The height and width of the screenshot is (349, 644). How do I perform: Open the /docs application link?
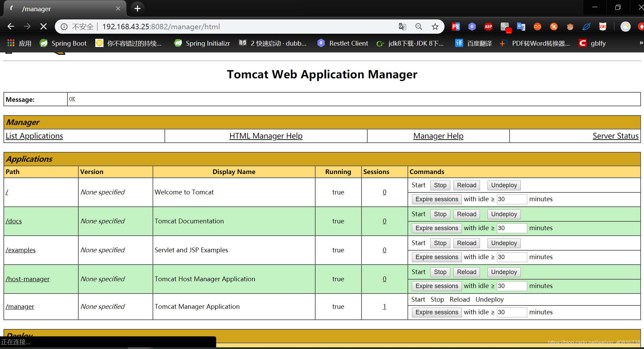coord(14,221)
